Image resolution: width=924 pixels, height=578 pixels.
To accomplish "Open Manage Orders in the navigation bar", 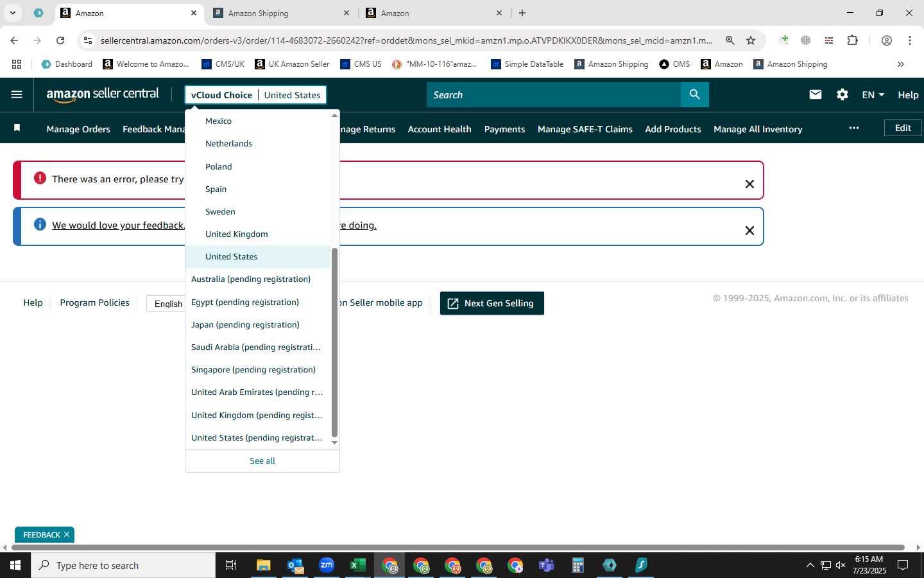I will pos(78,129).
